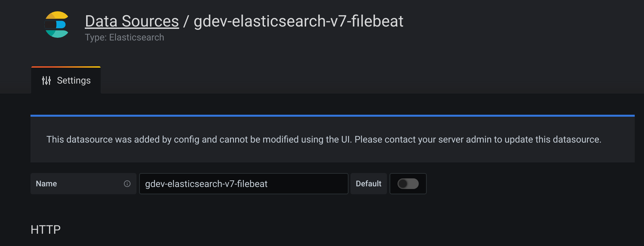
Task: Open the Data Sources page link
Action: pos(132,21)
